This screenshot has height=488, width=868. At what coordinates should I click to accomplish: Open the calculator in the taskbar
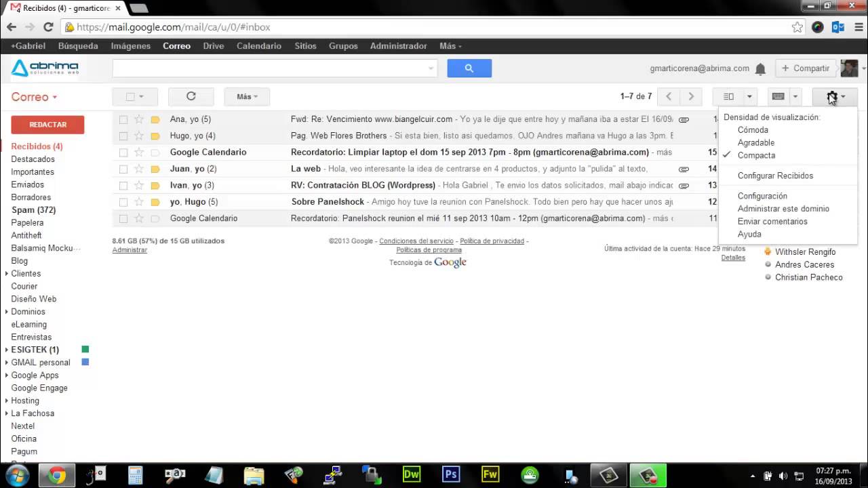point(136,474)
